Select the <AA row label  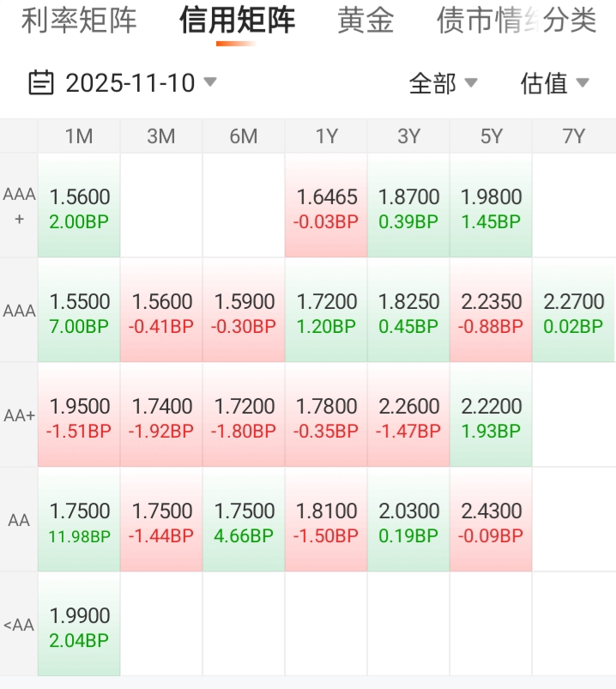click(x=19, y=625)
